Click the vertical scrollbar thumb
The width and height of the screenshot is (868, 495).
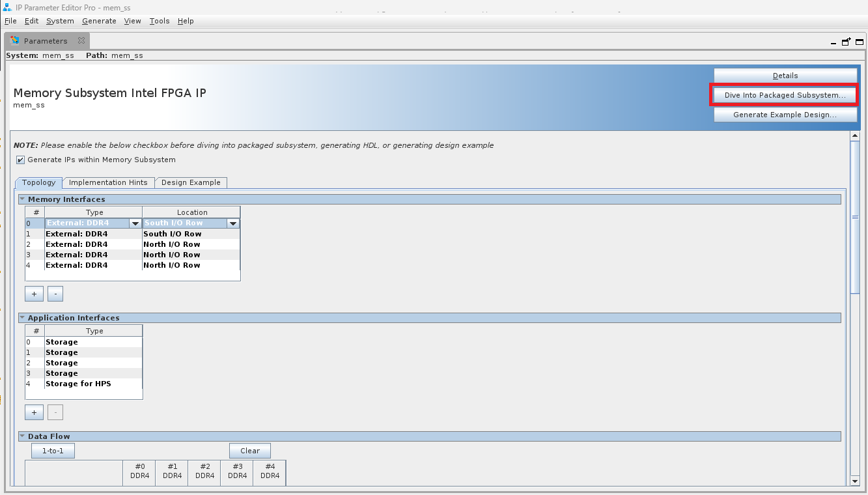[855, 217]
